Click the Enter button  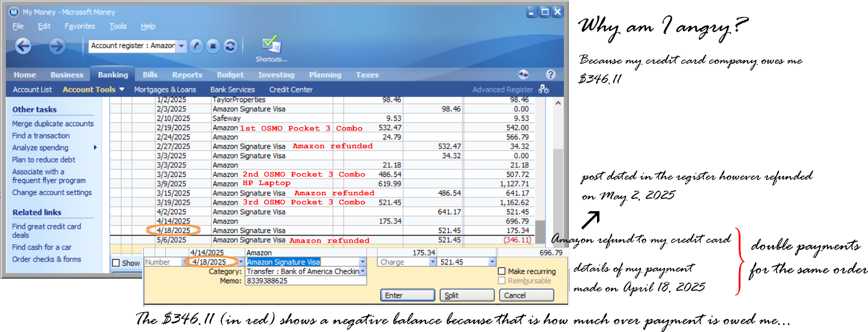[407, 295]
